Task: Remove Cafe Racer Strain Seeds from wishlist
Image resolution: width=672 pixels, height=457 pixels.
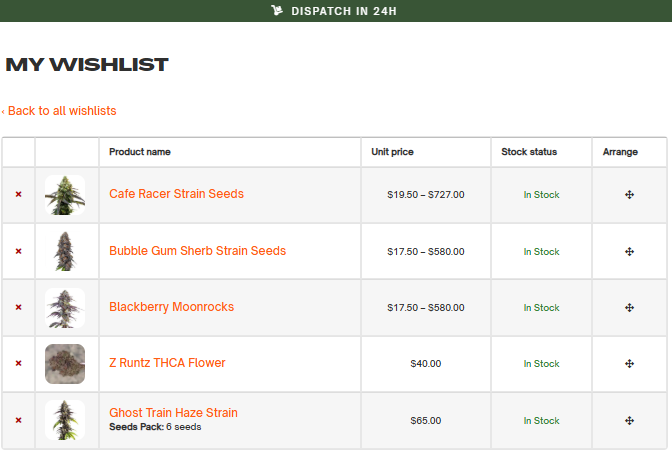Action: coord(18,194)
